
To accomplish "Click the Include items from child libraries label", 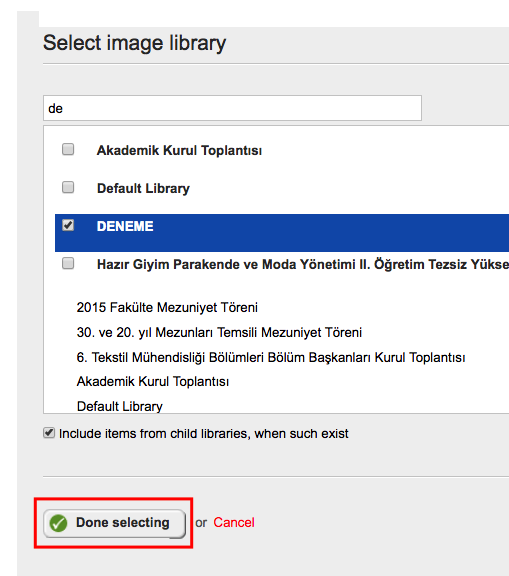I will click(203, 434).
